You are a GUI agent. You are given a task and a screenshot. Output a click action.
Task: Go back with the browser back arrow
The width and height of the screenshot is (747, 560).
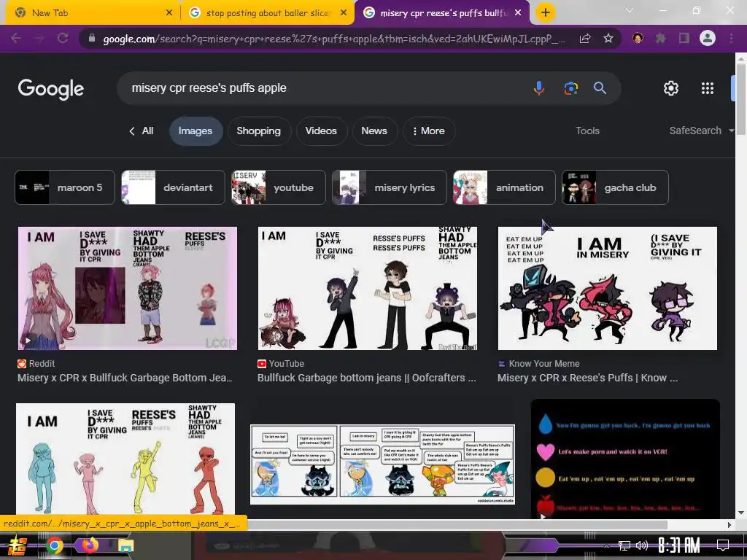click(16, 38)
